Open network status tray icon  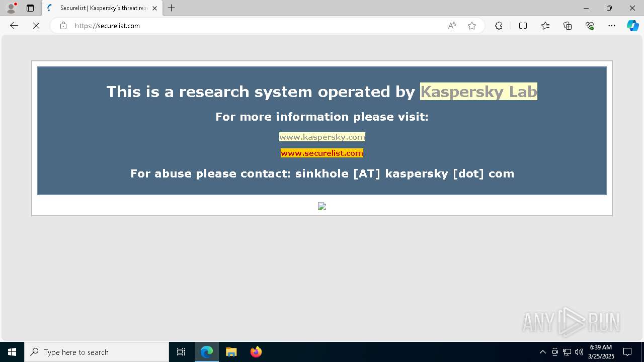[567, 352]
